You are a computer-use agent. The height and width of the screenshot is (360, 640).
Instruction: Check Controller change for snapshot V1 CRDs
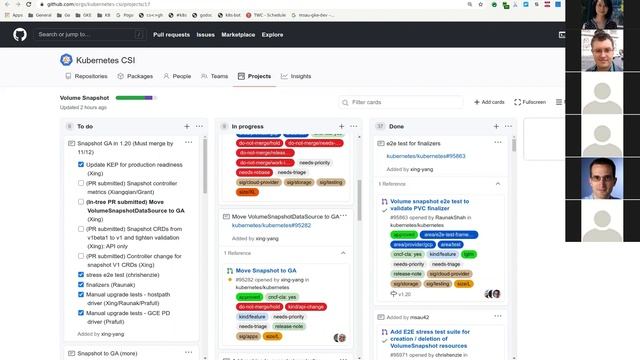coord(81,256)
